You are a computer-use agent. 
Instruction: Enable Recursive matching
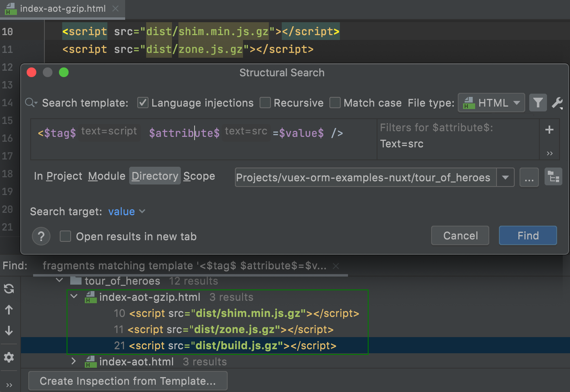[265, 103]
